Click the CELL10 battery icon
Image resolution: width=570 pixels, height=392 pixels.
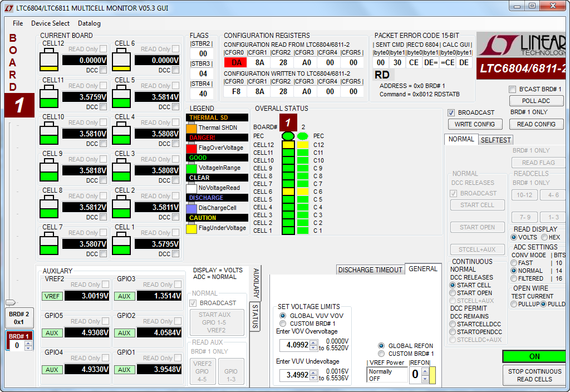click(x=49, y=133)
